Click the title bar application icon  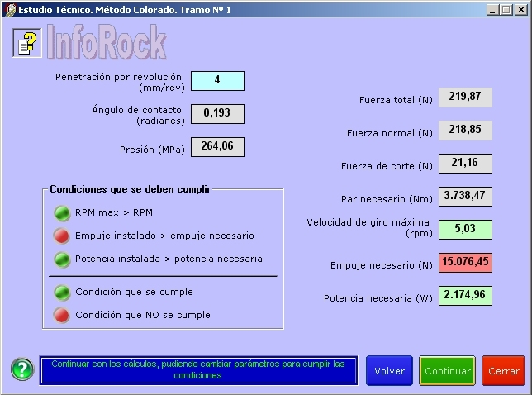coord(9,9)
